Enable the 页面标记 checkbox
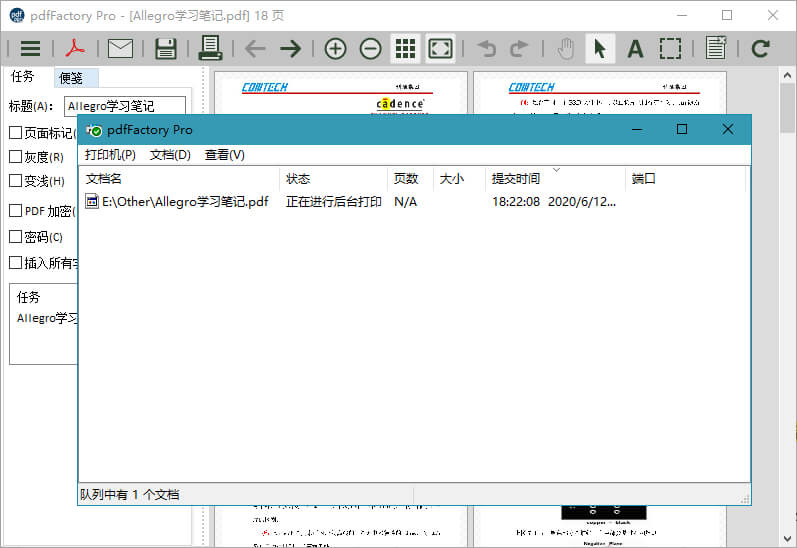 (x=15, y=133)
